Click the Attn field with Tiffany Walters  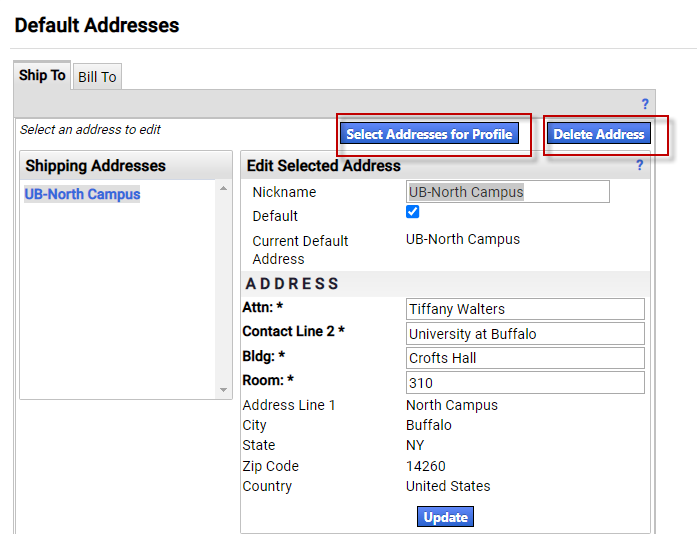pos(525,309)
